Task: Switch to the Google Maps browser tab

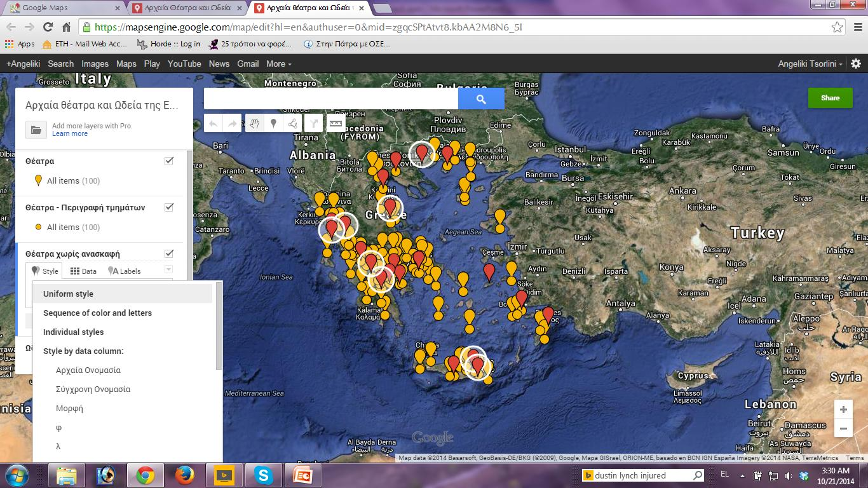Action: 62,8
